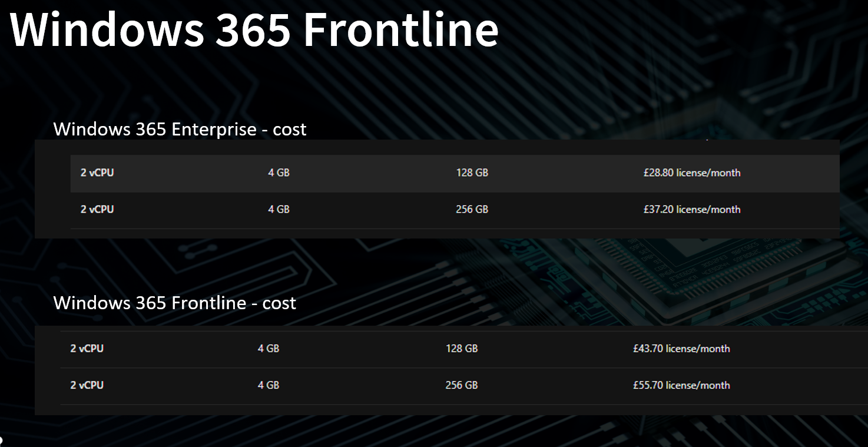
Task: Click 2 vCPU in first Enterprise row
Action: (x=97, y=173)
